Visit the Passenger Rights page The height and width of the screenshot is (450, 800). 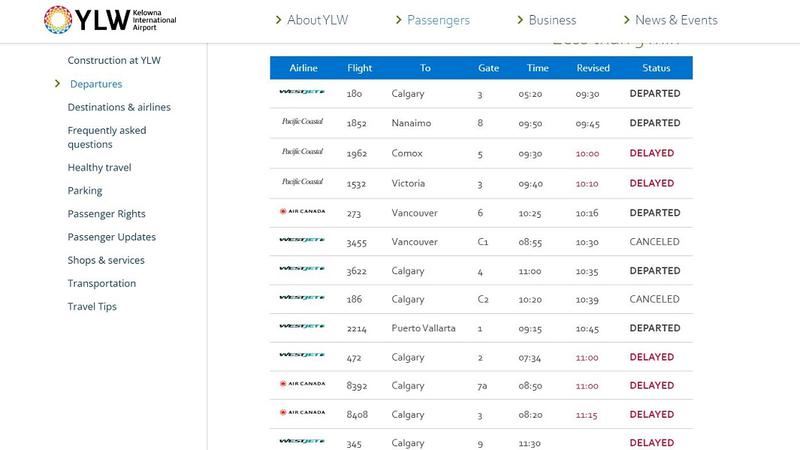click(106, 214)
